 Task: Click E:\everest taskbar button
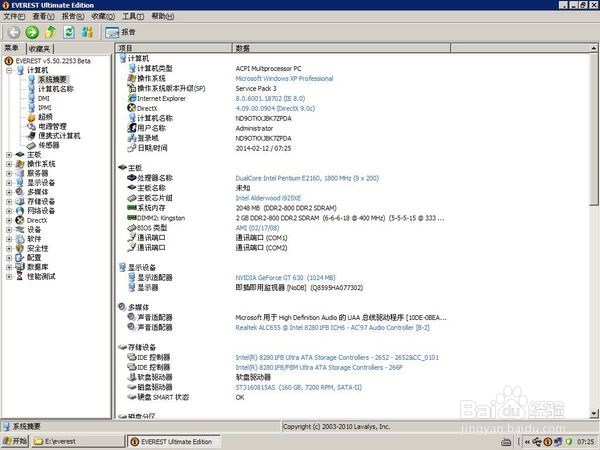[78, 441]
